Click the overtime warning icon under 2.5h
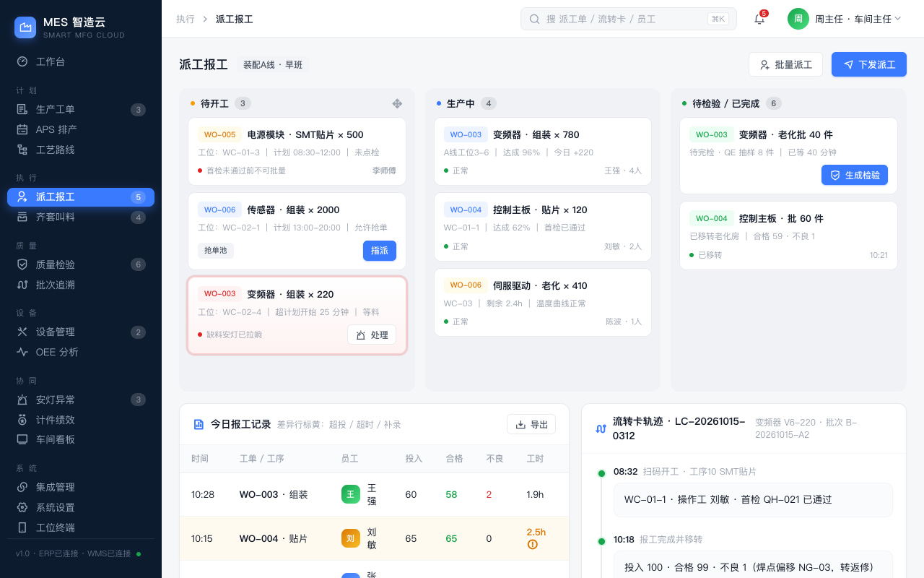924x578 pixels. (533, 545)
